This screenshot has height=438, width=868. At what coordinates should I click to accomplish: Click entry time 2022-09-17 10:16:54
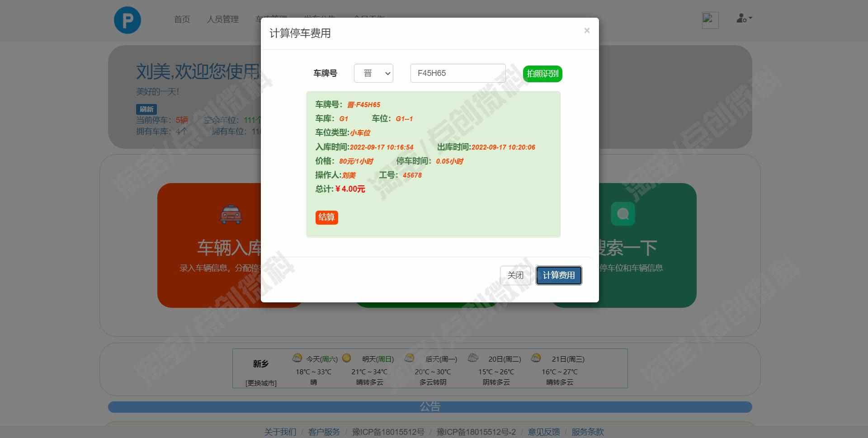382,147
